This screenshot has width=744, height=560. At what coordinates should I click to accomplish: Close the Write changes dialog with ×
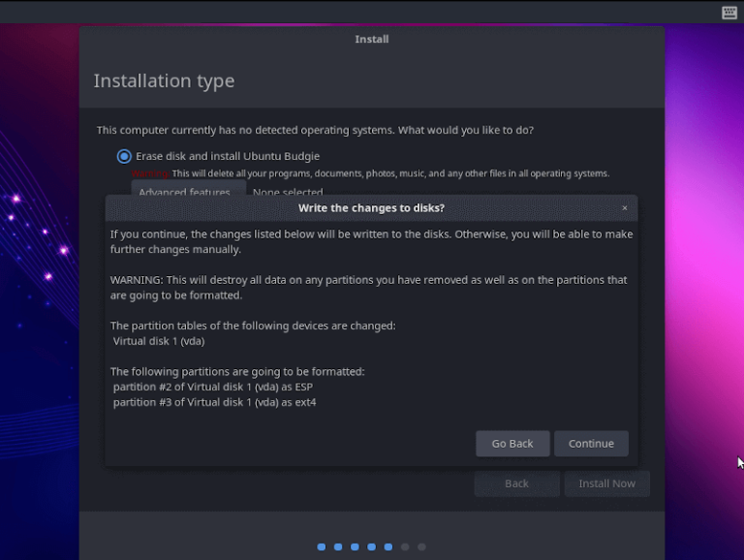[624, 208]
